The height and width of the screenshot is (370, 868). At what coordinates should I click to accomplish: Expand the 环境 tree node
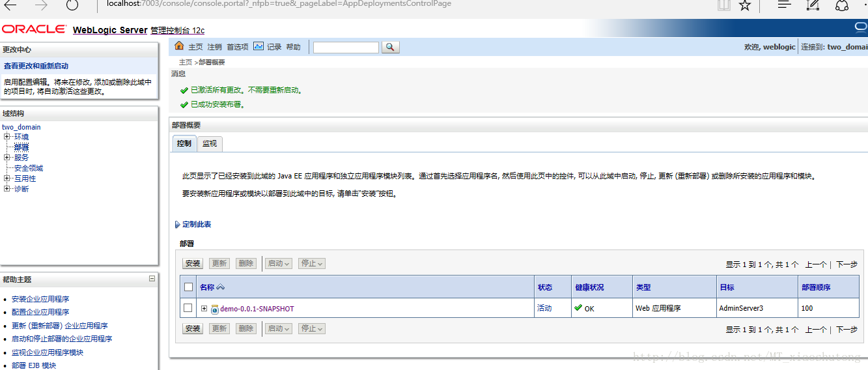point(7,137)
